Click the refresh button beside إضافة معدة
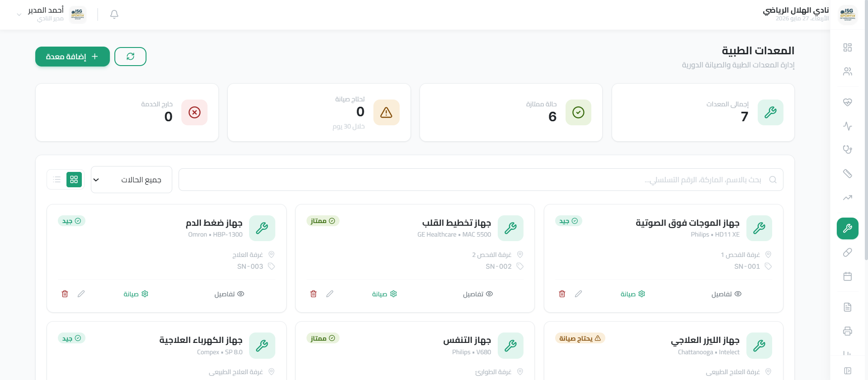868x380 pixels. (x=130, y=57)
